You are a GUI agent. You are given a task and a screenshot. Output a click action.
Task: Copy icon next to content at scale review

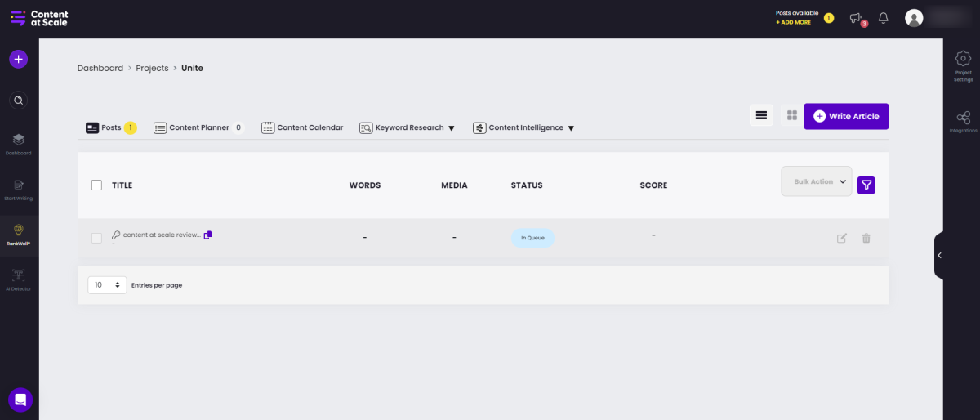click(208, 235)
